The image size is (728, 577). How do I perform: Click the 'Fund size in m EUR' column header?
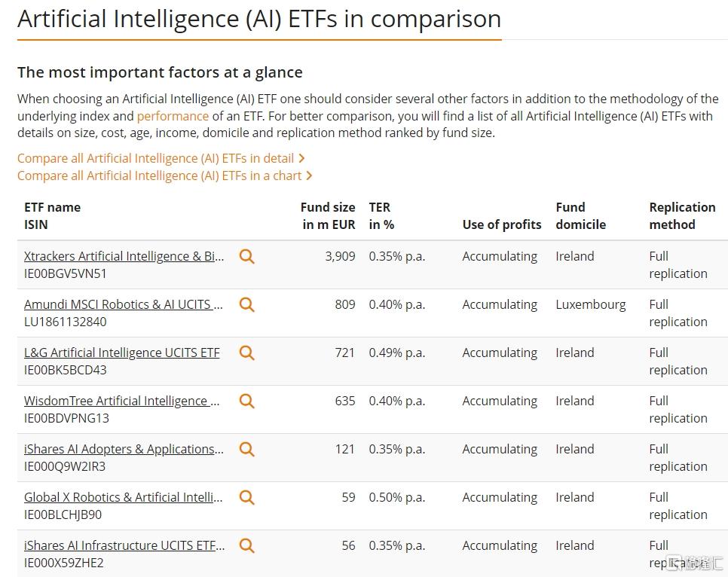point(328,216)
